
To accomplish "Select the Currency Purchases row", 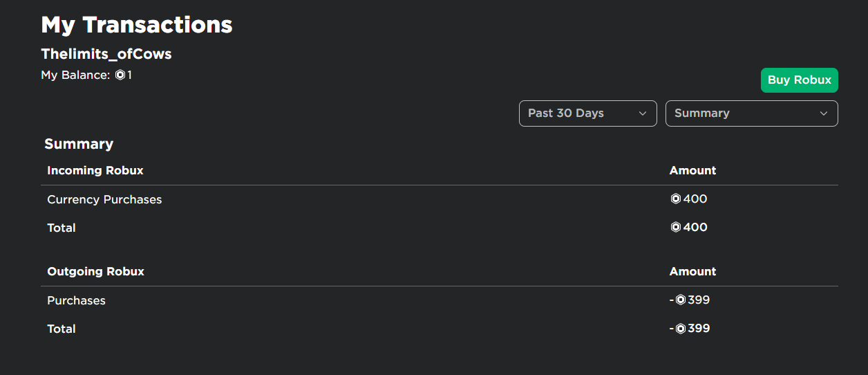I will 440,199.
